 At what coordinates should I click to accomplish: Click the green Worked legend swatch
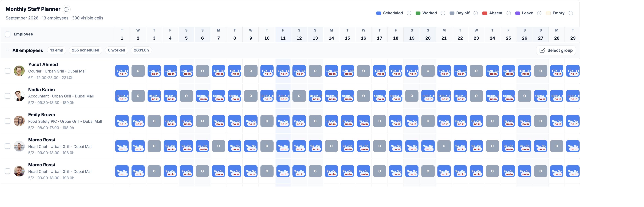[418, 13]
